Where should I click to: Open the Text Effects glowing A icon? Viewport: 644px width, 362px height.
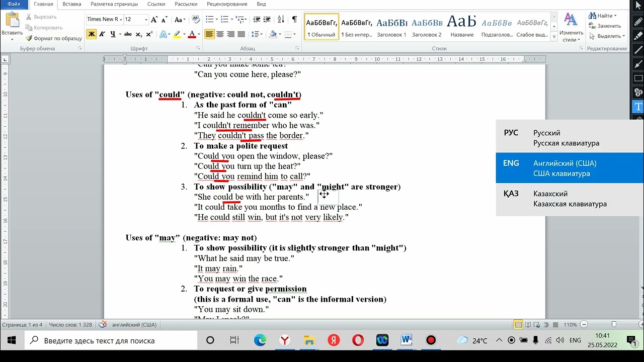tap(163, 34)
